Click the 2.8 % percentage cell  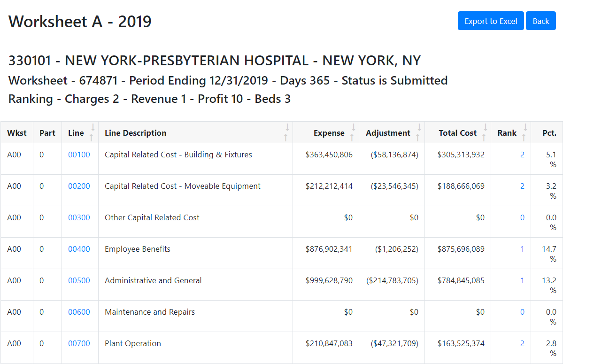(547, 348)
